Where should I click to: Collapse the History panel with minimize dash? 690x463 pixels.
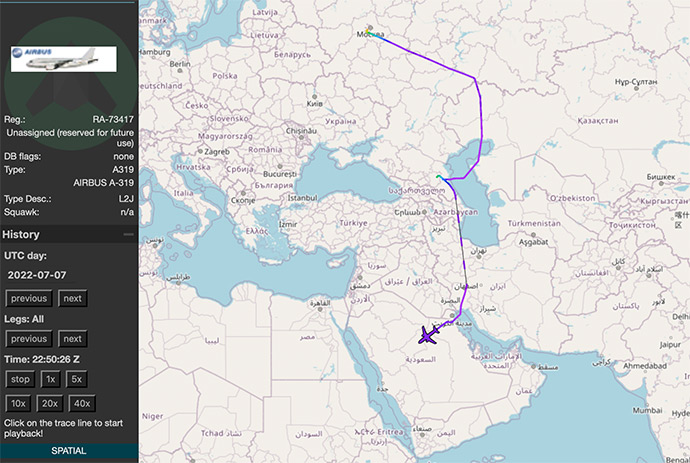pyautogui.click(x=128, y=234)
